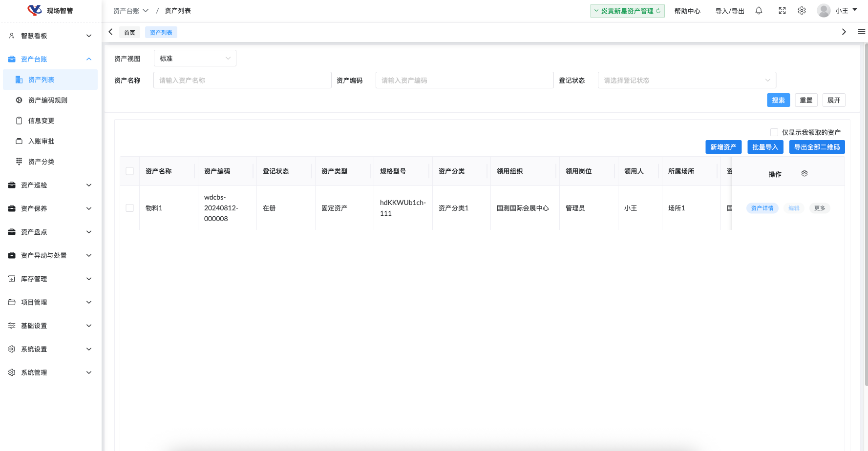Screen dimensions: 868x451
Task: Open the 登记状态 dropdown
Action: (x=686, y=81)
